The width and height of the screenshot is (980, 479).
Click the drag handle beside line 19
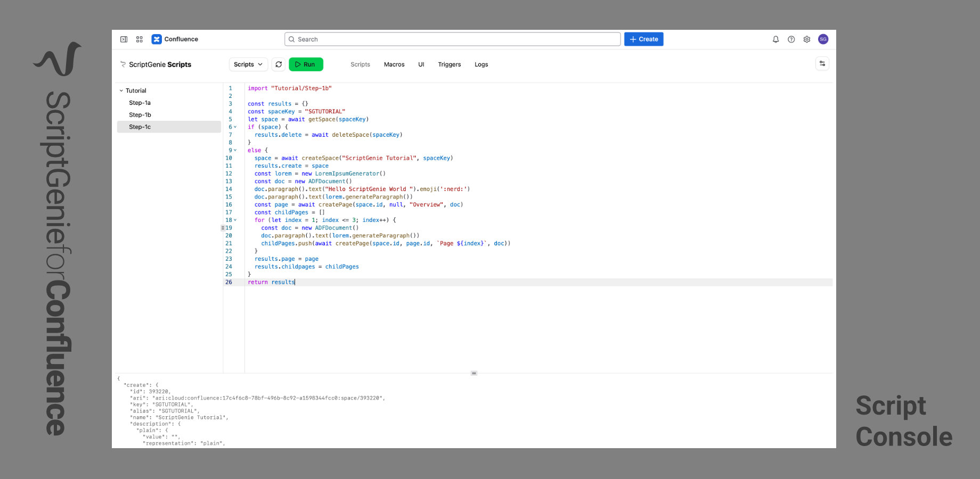pos(223,228)
